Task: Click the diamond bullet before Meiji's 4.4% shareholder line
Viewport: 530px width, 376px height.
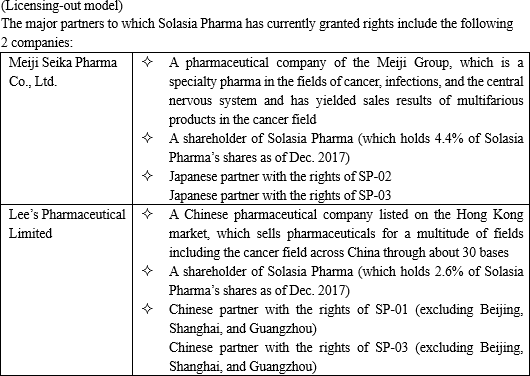Action: [x=147, y=138]
